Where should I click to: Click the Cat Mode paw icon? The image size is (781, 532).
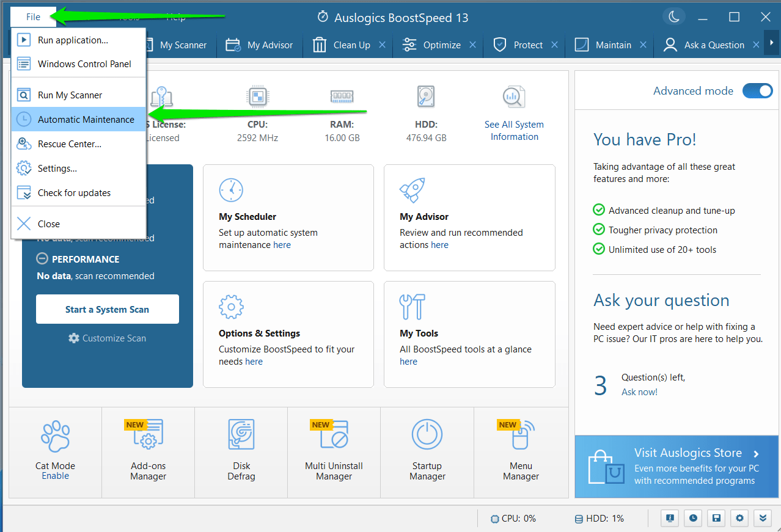coord(55,435)
